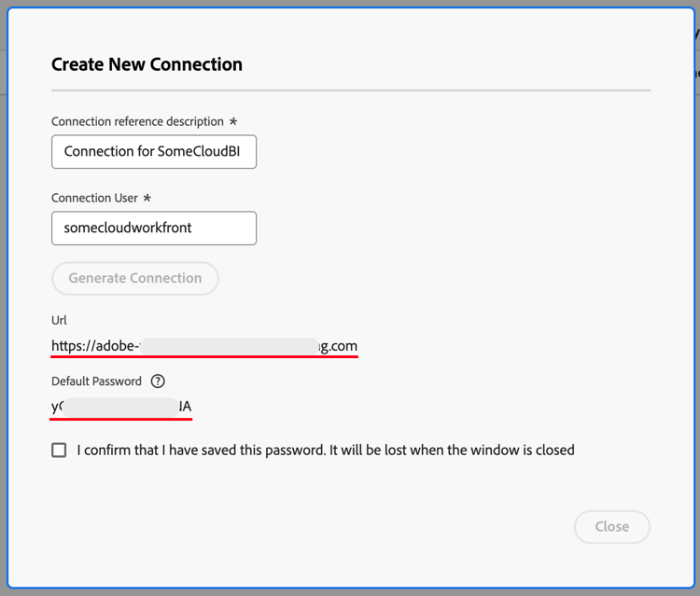Click the Close button
The width and height of the screenshot is (700, 596).
click(611, 527)
